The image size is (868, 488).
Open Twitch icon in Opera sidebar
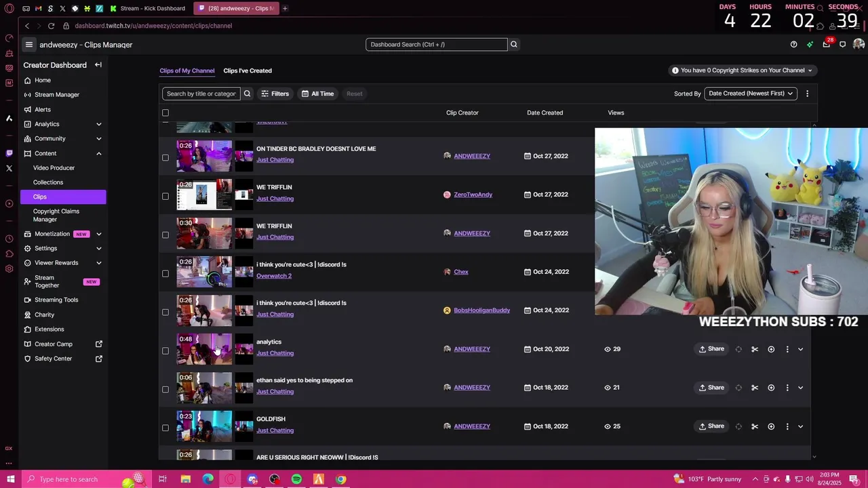pos(9,153)
